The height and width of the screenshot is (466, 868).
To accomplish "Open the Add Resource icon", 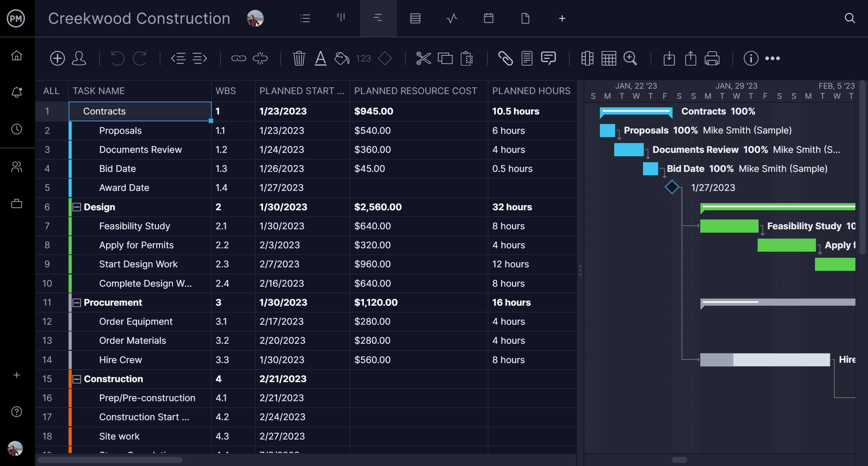I will [80, 58].
